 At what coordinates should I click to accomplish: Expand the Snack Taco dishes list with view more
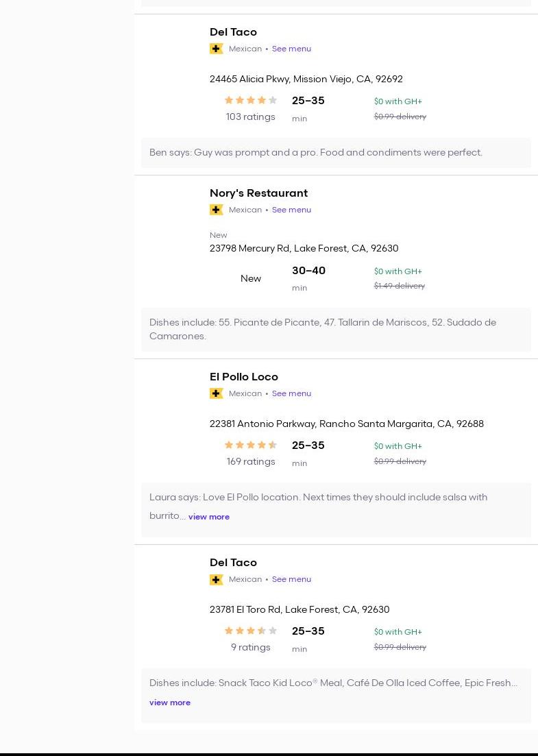pyautogui.click(x=170, y=703)
